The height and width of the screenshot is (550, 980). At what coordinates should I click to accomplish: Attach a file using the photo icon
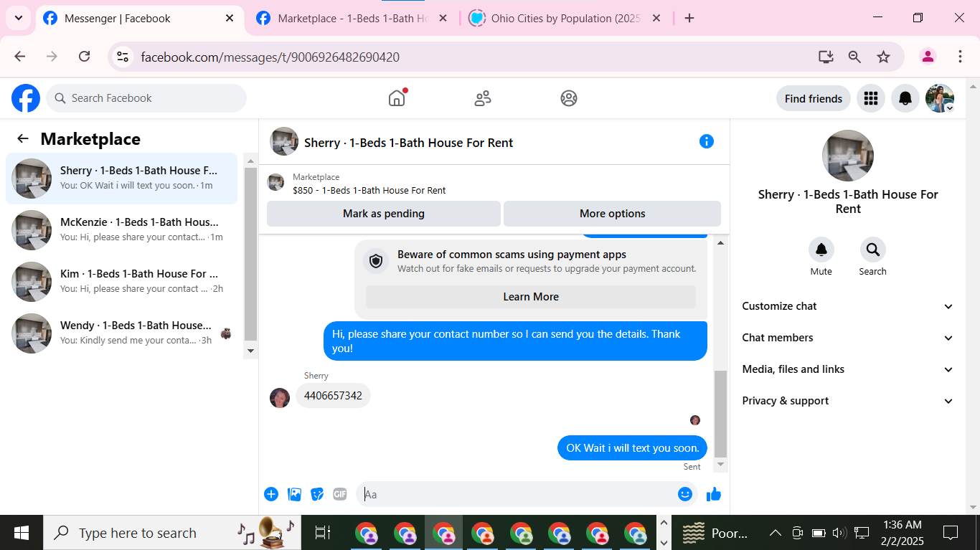[294, 494]
